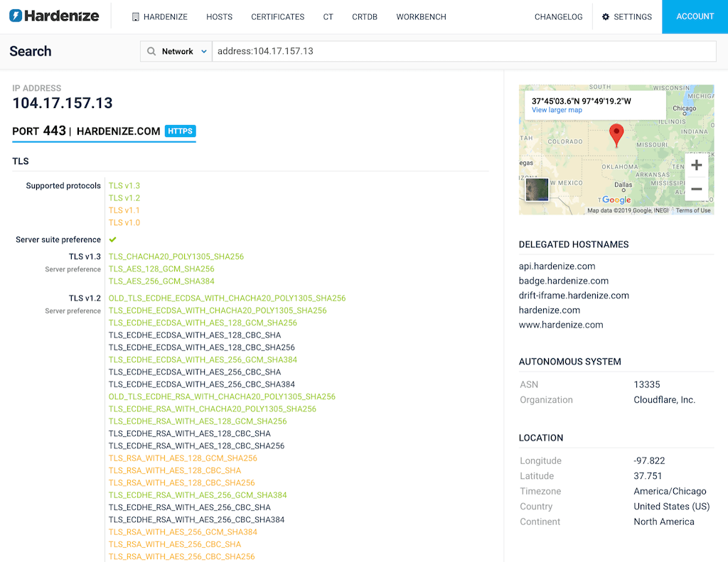Screen dimensions: 728x562
Task: Click the longitude value -97.822
Action: (x=649, y=460)
